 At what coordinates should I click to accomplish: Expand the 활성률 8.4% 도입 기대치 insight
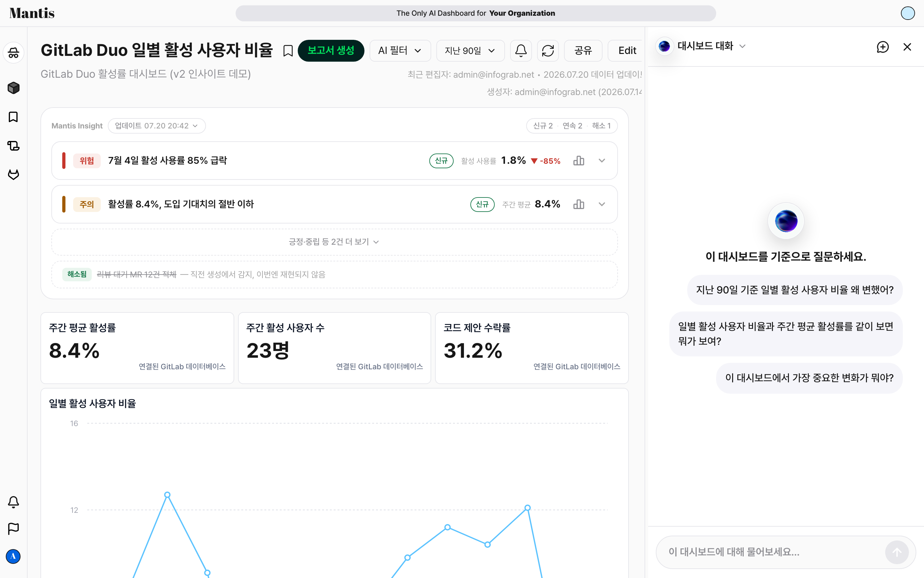(602, 204)
